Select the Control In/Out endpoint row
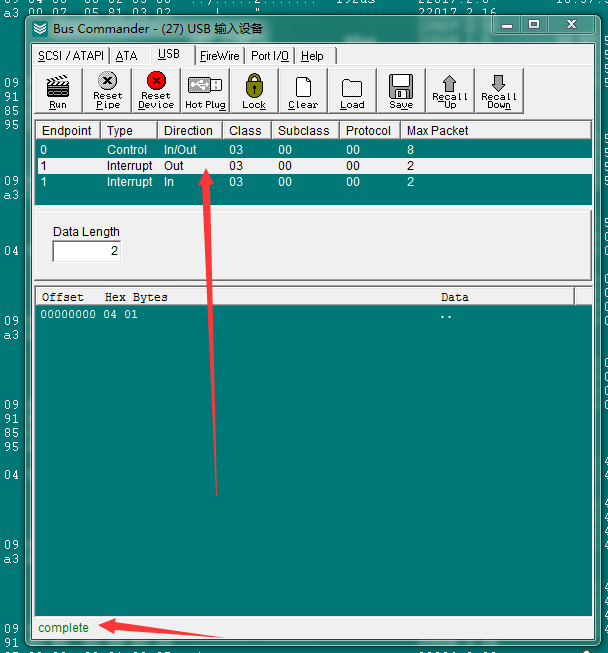 [x=314, y=150]
